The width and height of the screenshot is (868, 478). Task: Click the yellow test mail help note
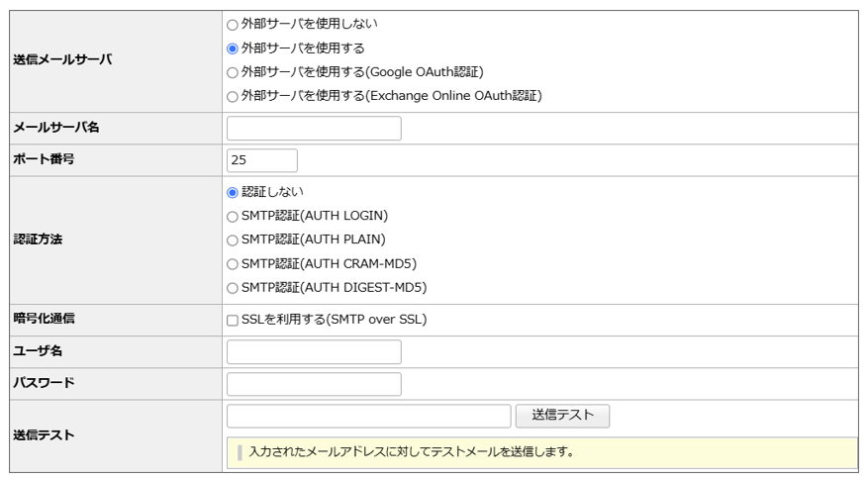coord(542,452)
